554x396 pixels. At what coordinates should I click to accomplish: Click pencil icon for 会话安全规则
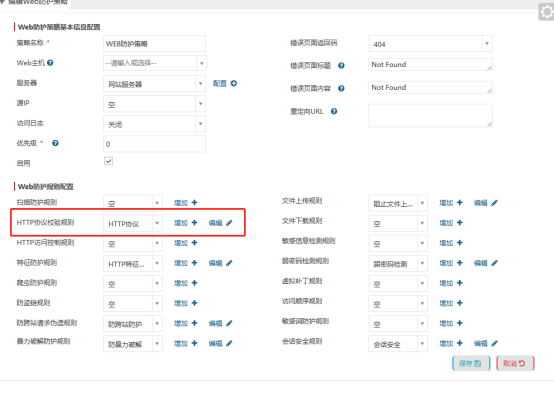click(x=494, y=343)
